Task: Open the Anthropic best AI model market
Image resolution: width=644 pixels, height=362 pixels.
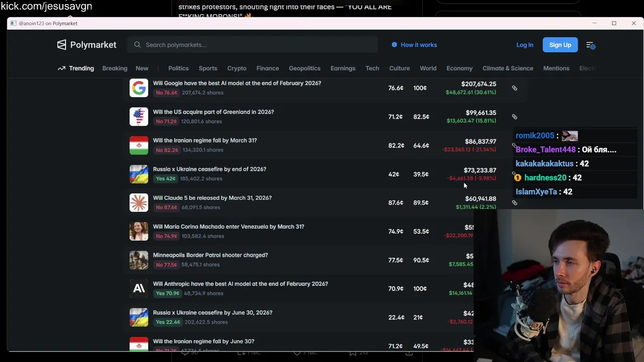Action: point(240,284)
